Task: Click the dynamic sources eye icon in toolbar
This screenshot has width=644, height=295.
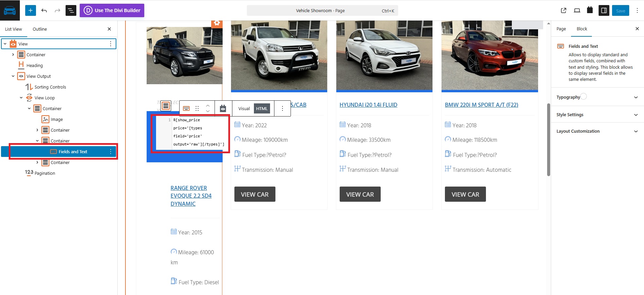Action: 223,108
